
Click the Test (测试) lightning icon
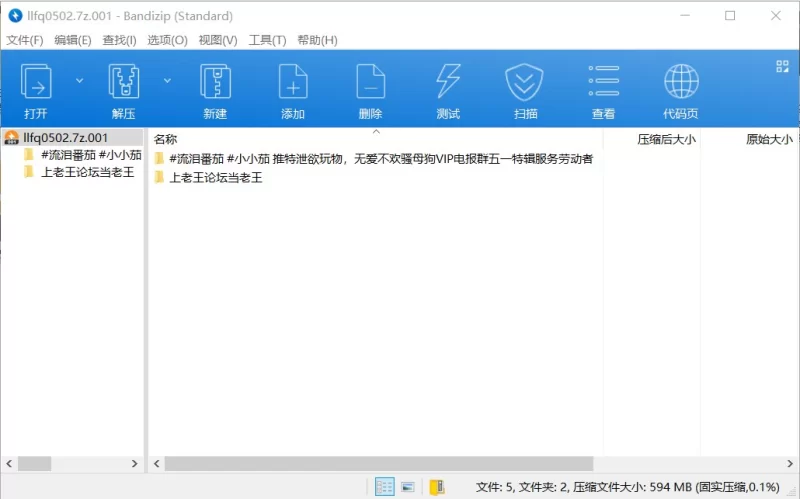(448, 82)
